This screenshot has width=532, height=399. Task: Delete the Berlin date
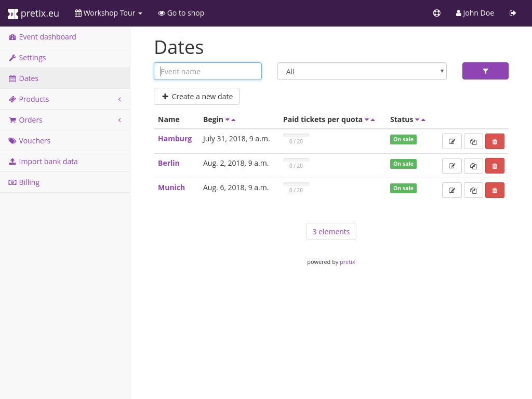click(x=495, y=166)
